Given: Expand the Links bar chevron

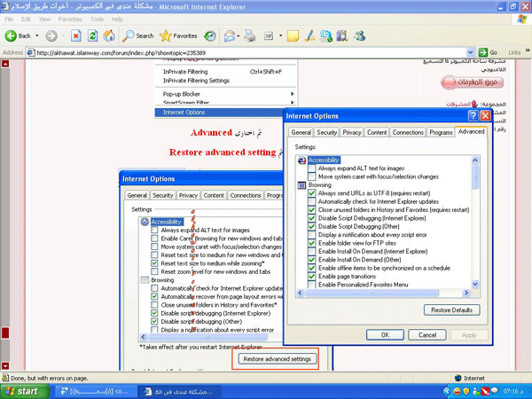Looking at the screenshot, I should click(x=528, y=51).
